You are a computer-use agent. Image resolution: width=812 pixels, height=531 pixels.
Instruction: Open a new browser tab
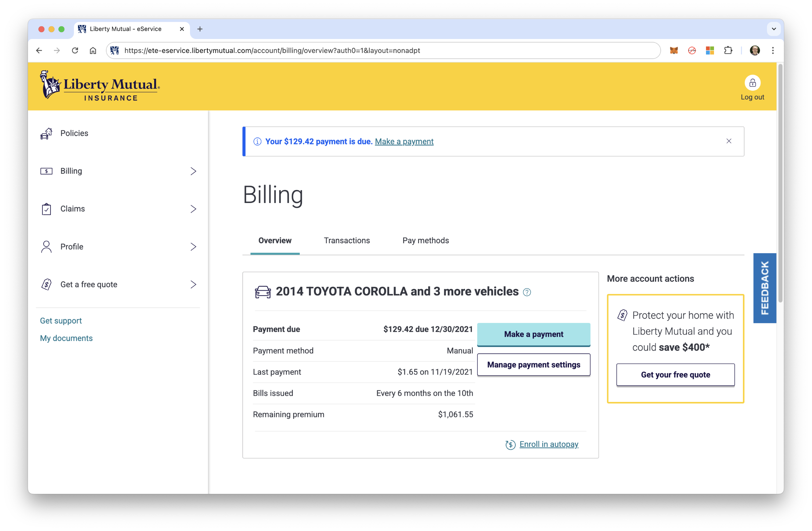(200, 29)
